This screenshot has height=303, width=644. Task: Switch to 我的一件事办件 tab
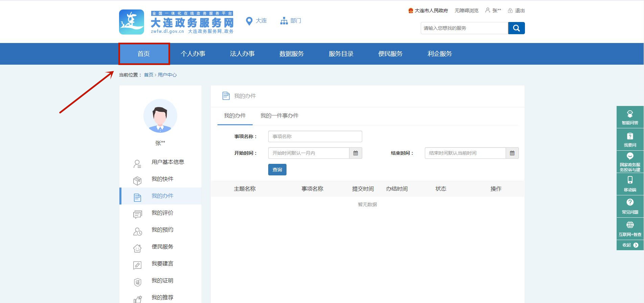(279, 116)
